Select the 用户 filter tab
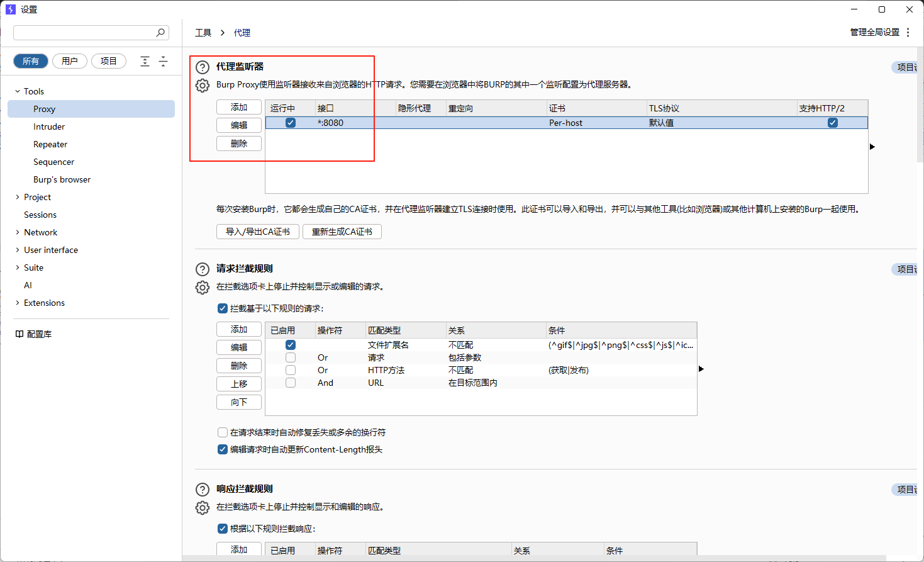The image size is (924, 562). click(70, 61)
